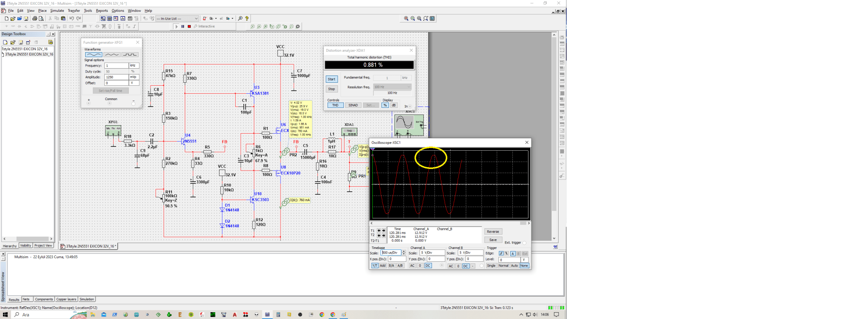This screenshot has width=868, height=319.
Task: Select Y/T display mode in oscilloscope
Action: [375, 266]
